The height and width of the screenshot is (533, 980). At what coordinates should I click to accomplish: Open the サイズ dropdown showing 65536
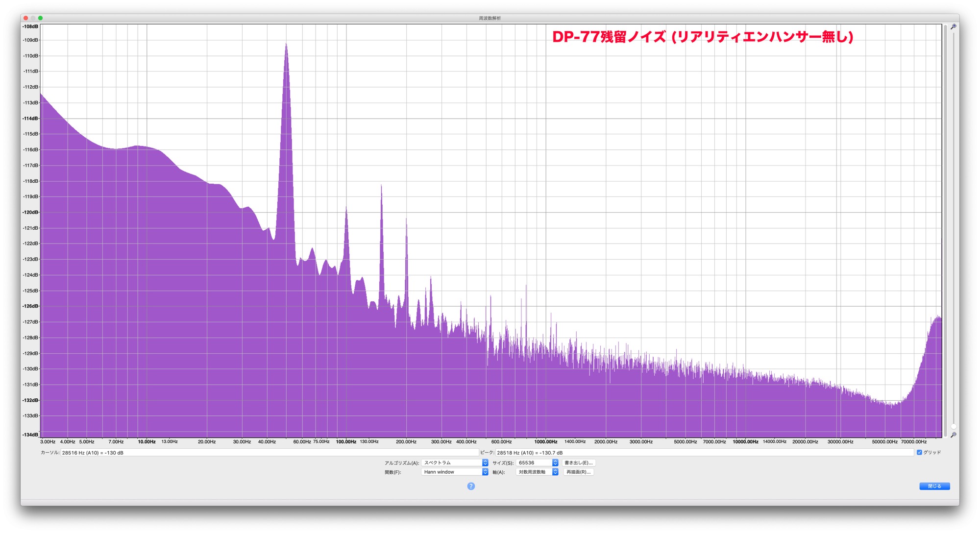click(538, 462)
